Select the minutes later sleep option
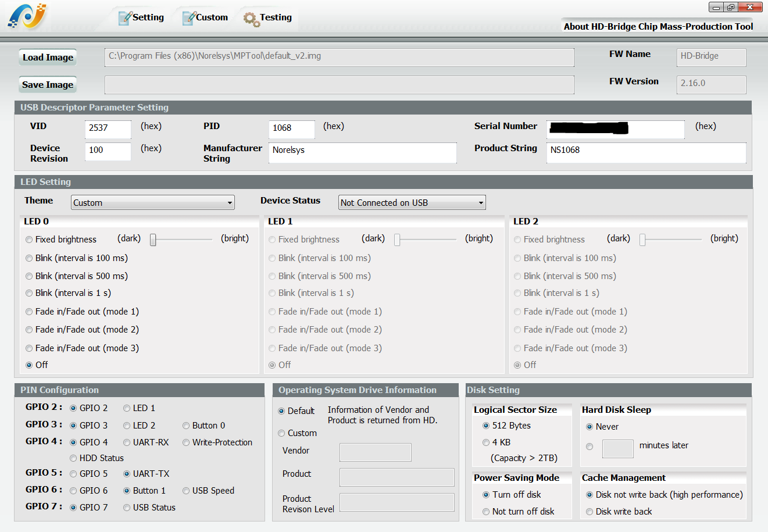The height and width of the screenshot is (532, 768). (x=590, y=447)
